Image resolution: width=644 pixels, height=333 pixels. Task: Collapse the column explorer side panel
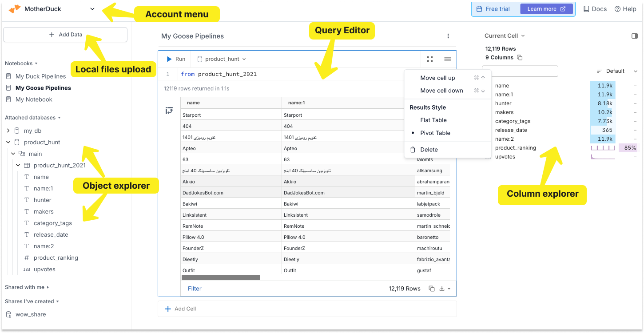click(x=635, y=36)
